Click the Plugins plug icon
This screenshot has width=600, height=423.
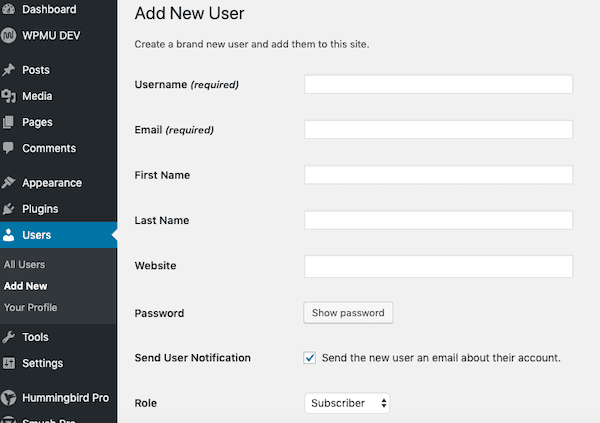click(9, 209)
